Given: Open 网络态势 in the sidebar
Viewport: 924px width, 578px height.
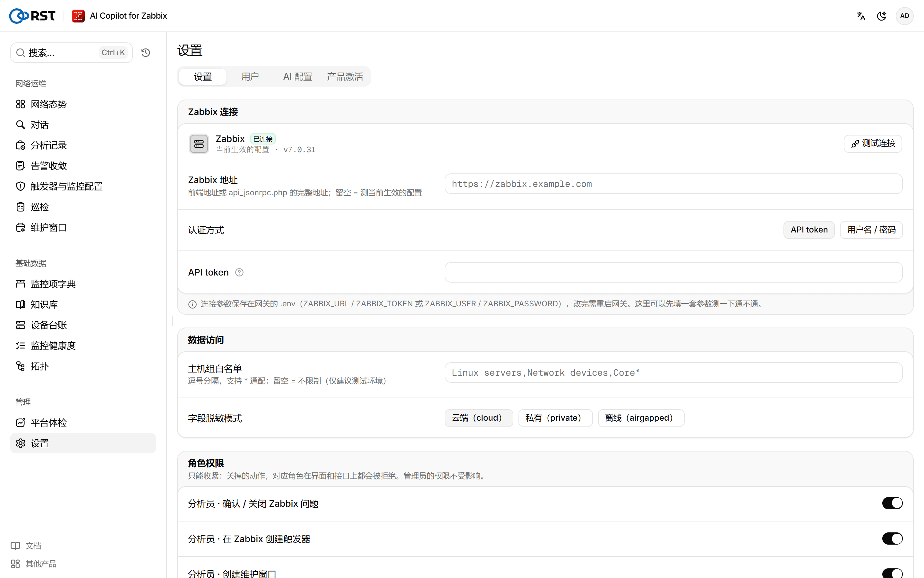Looking at the screenshot, I should point(83,104).
